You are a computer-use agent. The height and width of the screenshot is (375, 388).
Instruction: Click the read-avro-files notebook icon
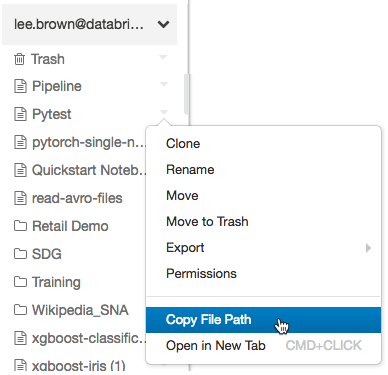[20, 198]
